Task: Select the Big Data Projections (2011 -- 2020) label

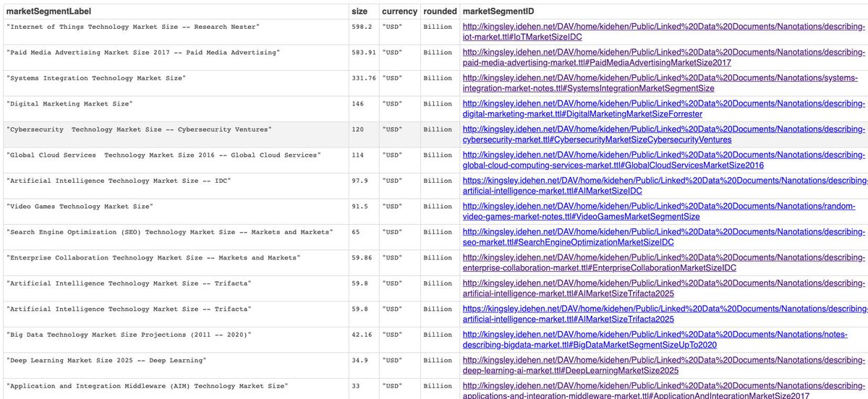Action: coord(129,335)
